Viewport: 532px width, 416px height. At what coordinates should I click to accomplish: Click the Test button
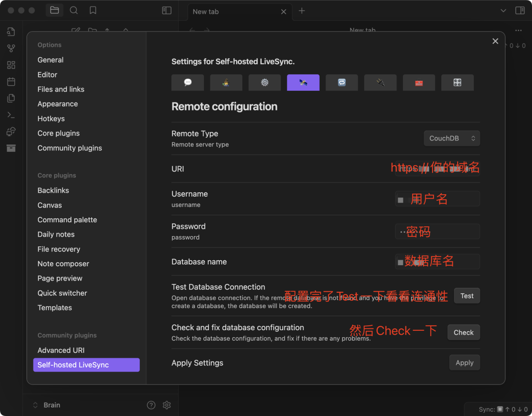[467, 296]
